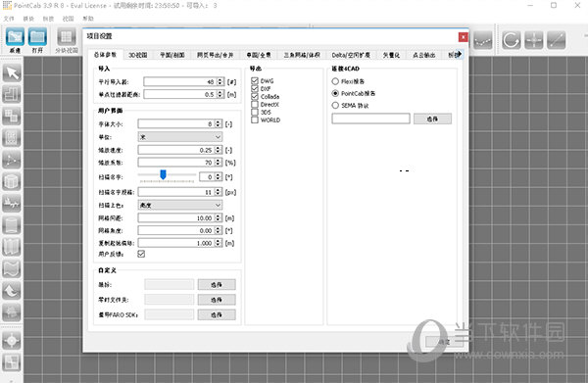The height and width of the screenshot is (383, 588).
Task: Select the arrow pointer tool in left sidebar
Action: [x=12, y=73]
